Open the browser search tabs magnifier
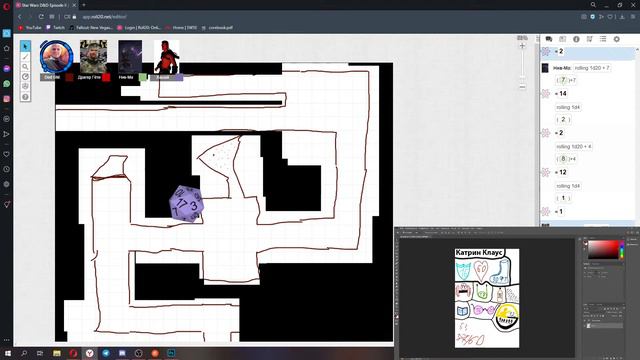 pos(593,5)
